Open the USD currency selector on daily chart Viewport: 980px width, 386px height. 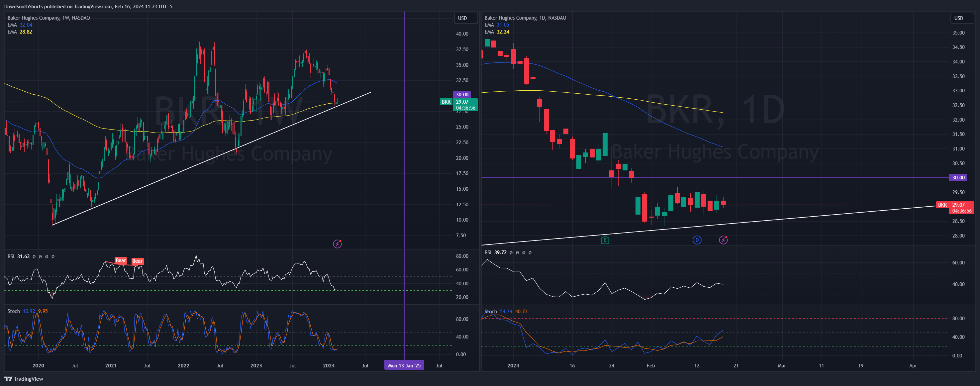[962, 18]
